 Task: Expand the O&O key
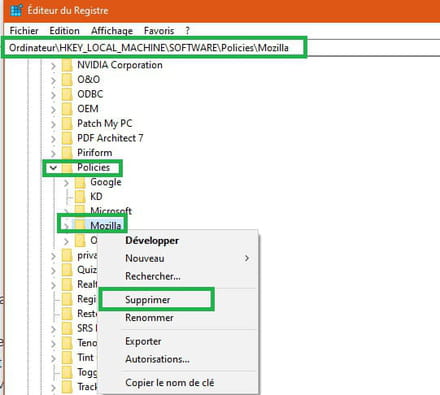[53, 80]
